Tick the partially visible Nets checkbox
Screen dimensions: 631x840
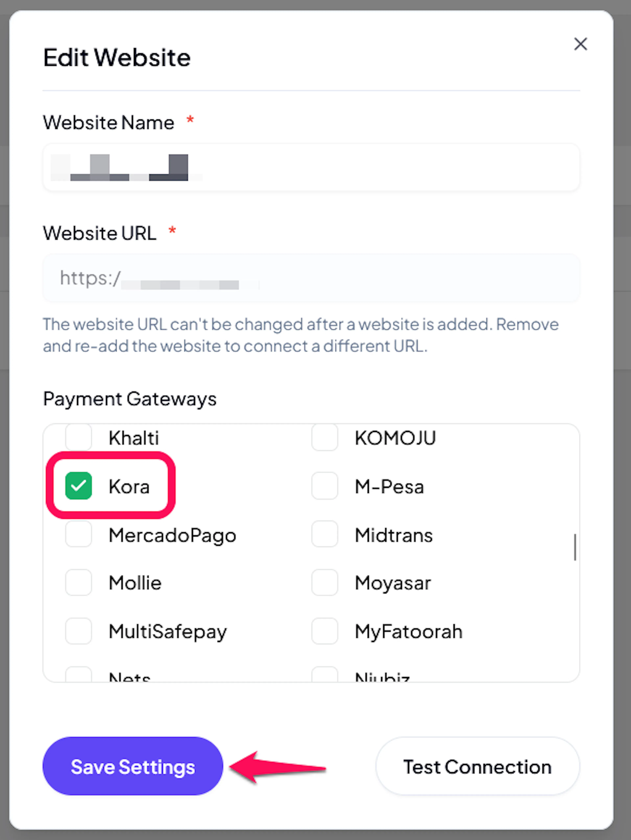(79, 674)
